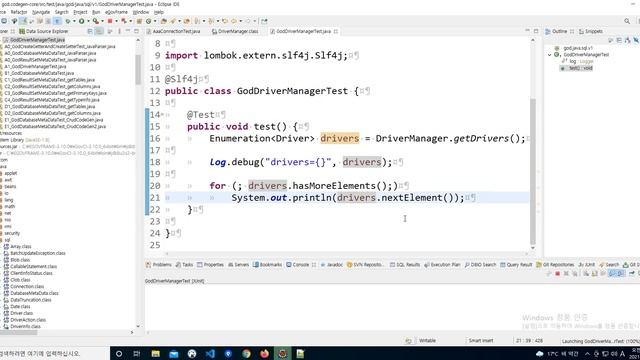Open the Tasks tab
This screenshot has height=360, width=640.
[184, 265]
